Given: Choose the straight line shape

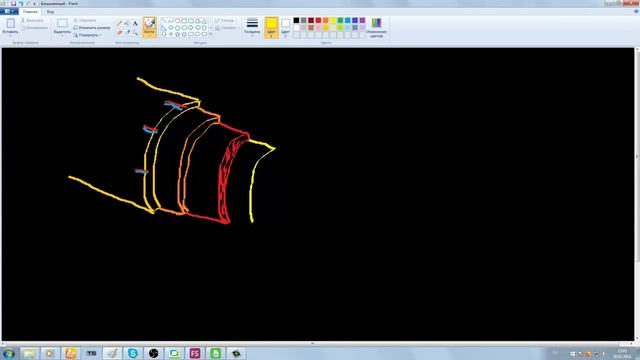Looking at the screenshot, I should click(x=164, y=20).
